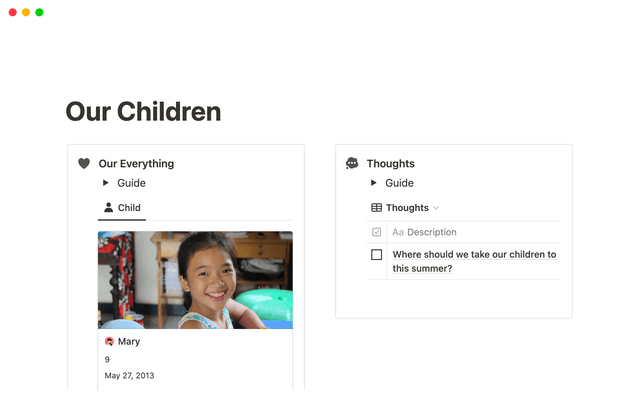
Task: Click the Our Children page title
Action: coord(143,111)
